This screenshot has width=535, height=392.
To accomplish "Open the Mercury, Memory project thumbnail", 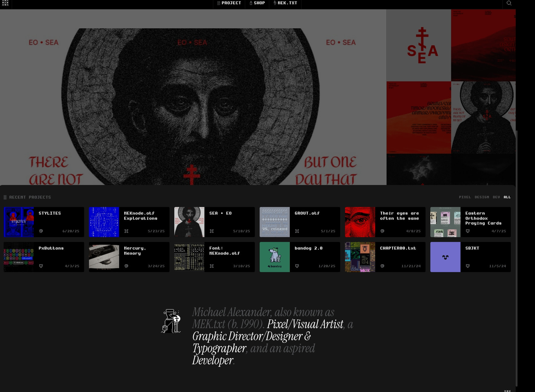I will (104, 257).
